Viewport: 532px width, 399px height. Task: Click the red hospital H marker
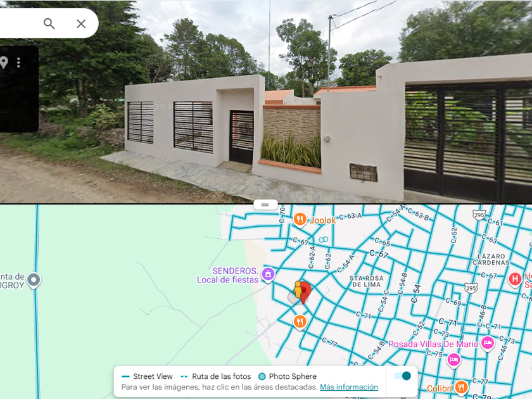[x=515, y=279]
